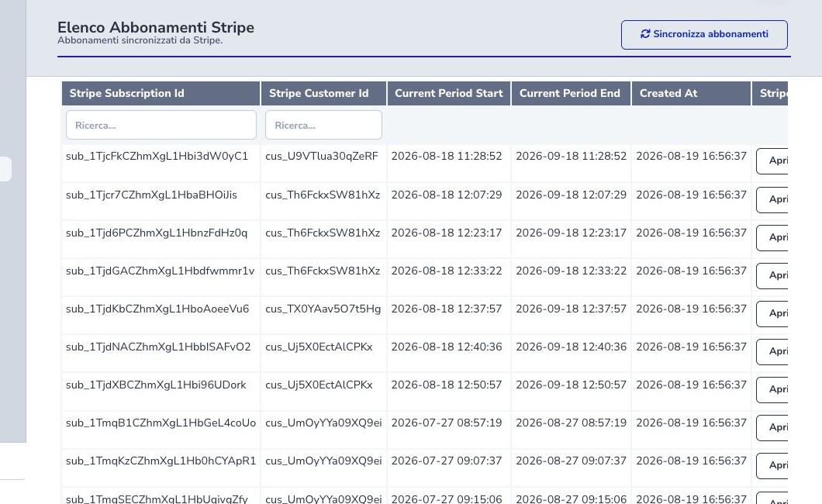Focus the Stripe Subscription Id search field
Screen dimensions: 822x504
[x=161, y=125]
